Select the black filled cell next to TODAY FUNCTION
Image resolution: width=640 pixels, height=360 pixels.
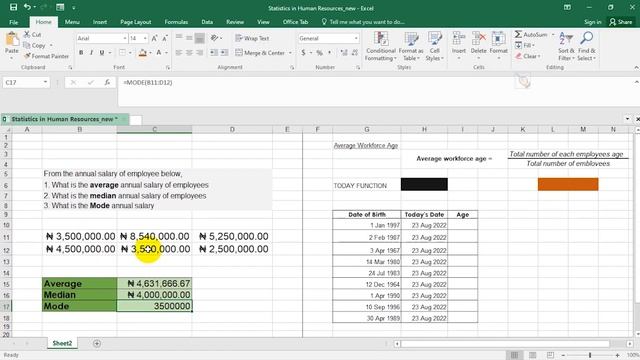click(x=424, y=184)
